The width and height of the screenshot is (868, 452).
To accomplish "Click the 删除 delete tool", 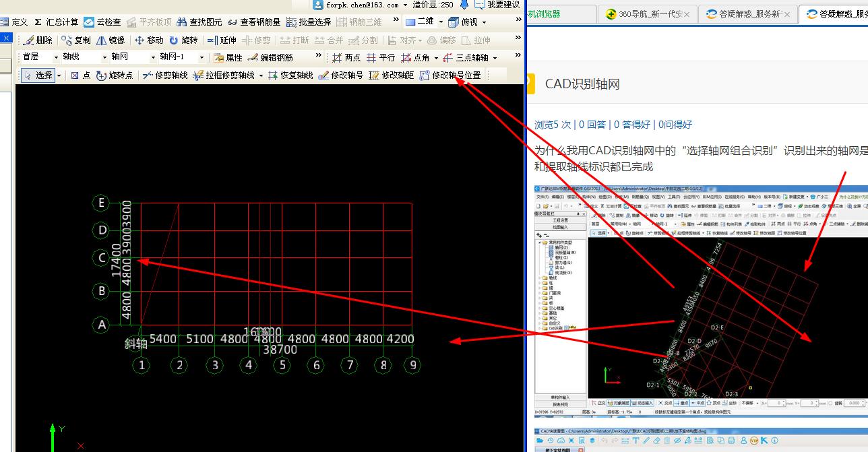I will (38, 40).
